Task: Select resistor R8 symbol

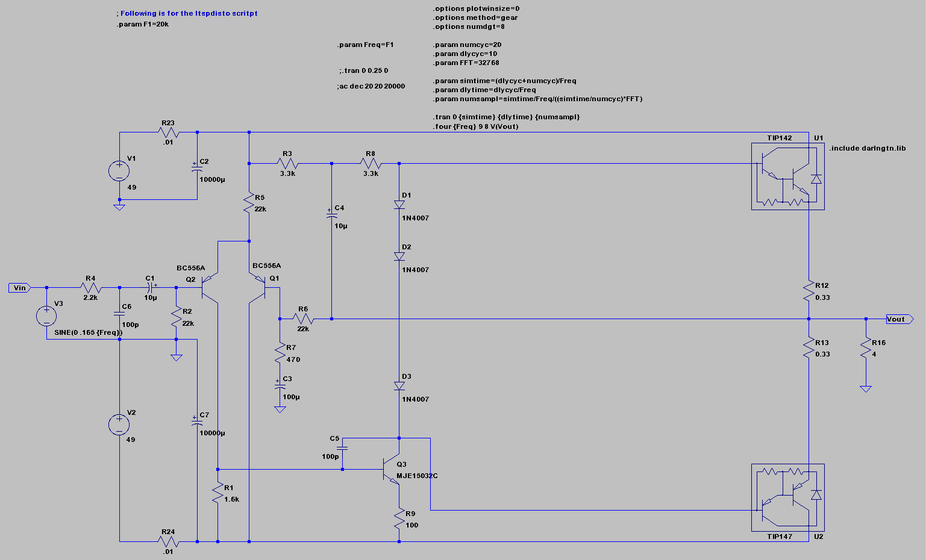Action: pos(370,163)
